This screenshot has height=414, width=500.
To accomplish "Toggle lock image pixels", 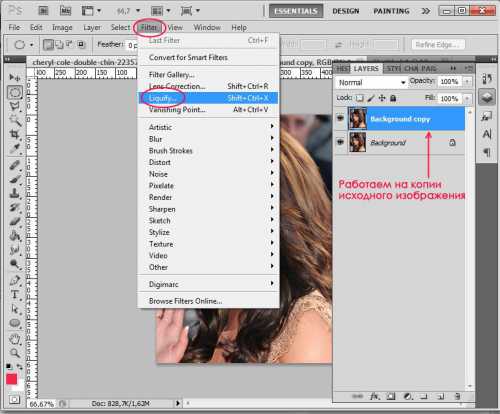I will pyautogui.click(x=371, y=98).
